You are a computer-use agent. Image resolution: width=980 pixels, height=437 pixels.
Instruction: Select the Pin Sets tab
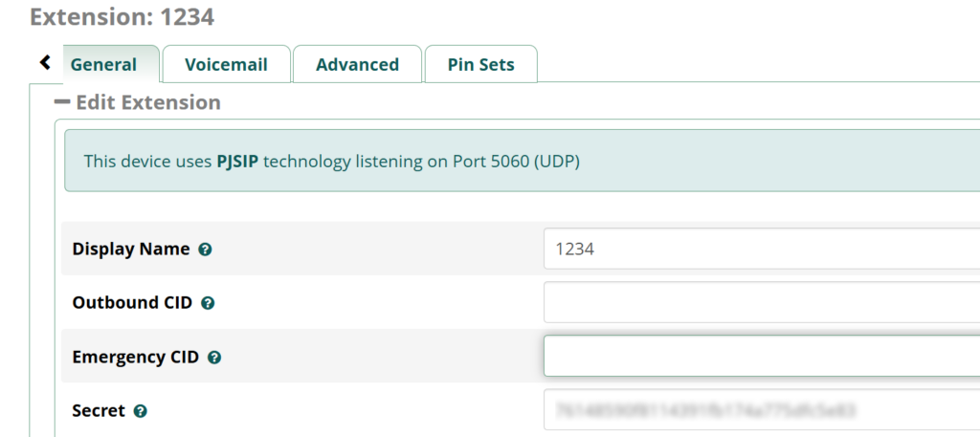pos(481,64)
